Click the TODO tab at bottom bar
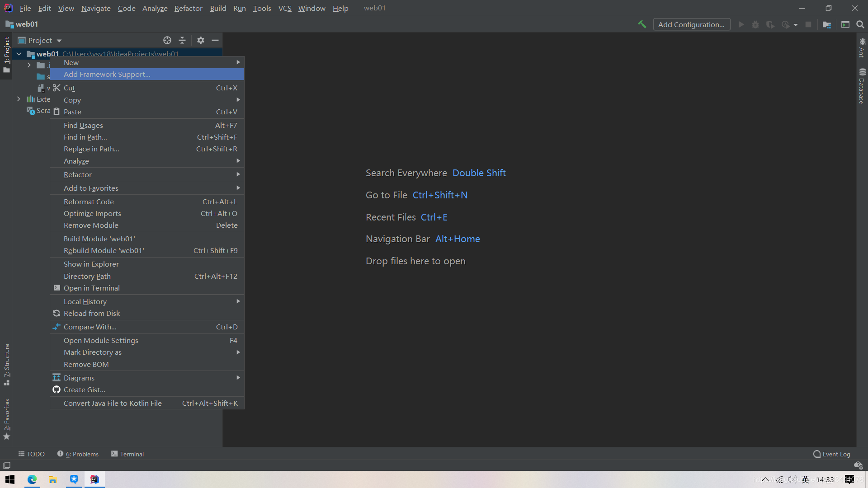 32,454
